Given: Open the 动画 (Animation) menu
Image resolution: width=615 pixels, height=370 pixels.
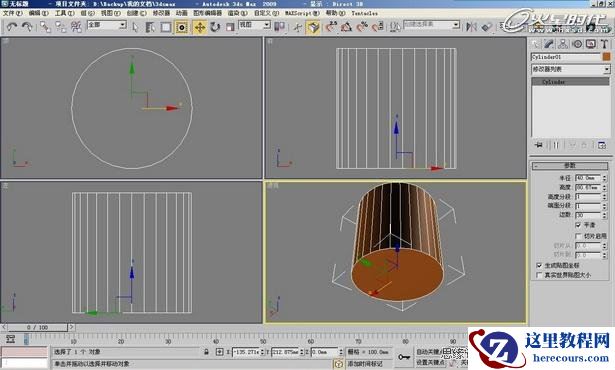Looking at the screenshot, I should pyautogui.click(x=181, y=13).
